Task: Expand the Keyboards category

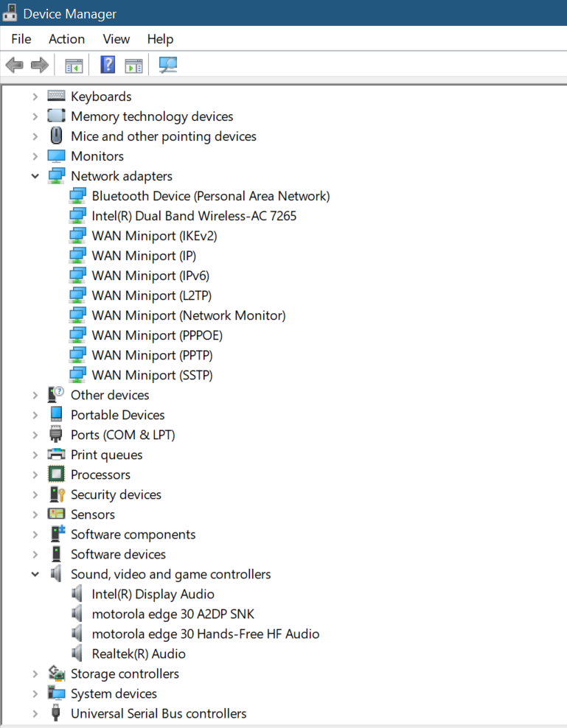Action: point(35,96)
